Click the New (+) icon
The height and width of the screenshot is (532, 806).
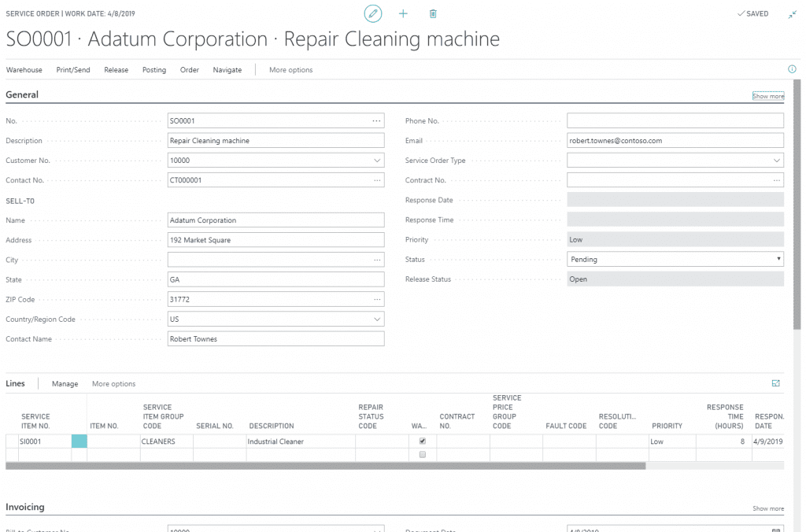pos(403,13)
